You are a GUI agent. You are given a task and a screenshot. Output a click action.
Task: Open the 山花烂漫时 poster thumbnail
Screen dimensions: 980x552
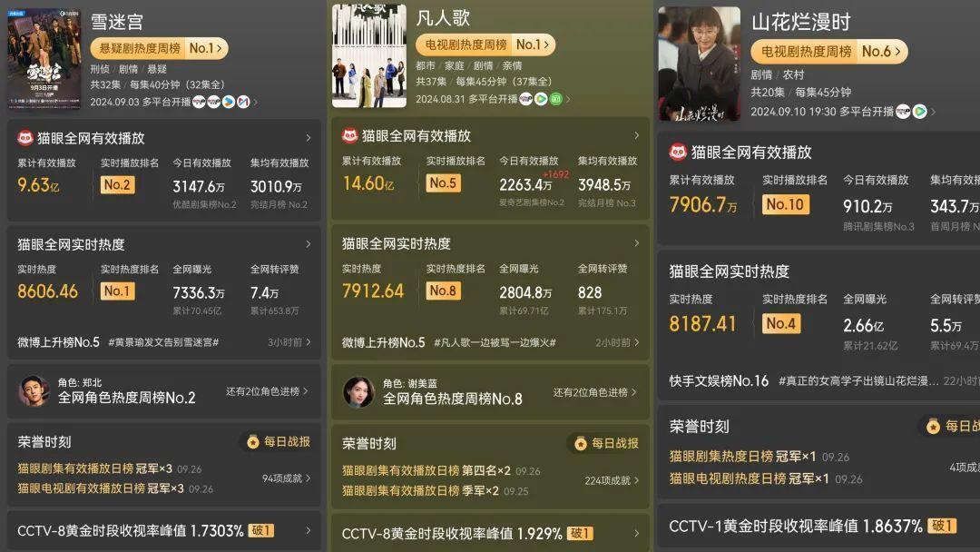click(700, 64)
